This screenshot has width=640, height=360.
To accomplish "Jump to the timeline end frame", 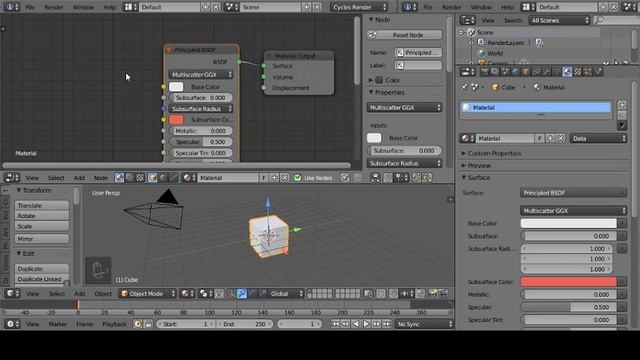I will coord(387,324).
